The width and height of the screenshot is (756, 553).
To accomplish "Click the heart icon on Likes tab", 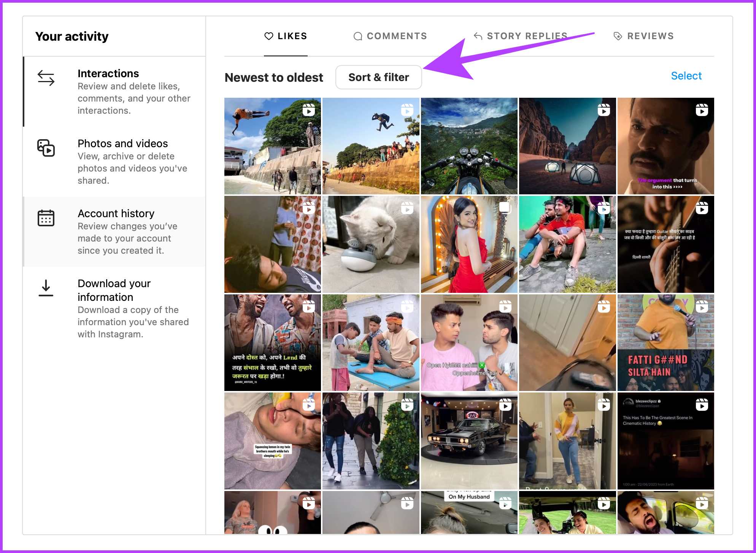I will point(269,36).
